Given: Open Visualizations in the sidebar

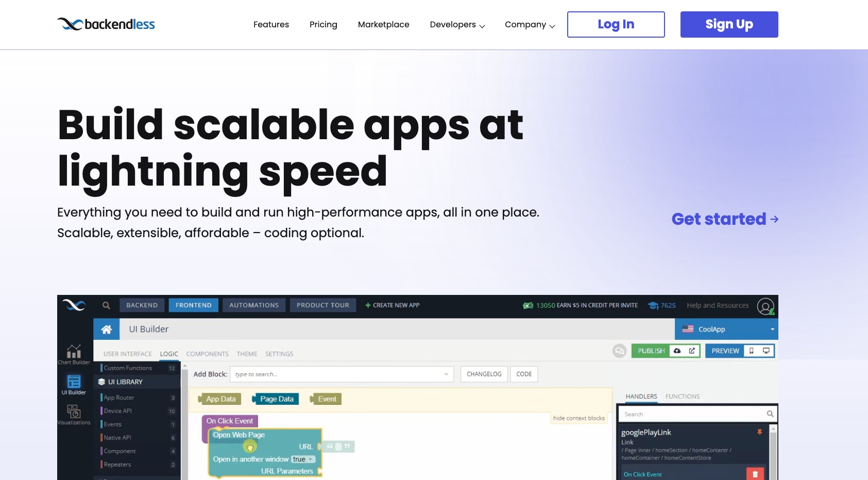Looking at the screenshot, I should coord(74,415).
